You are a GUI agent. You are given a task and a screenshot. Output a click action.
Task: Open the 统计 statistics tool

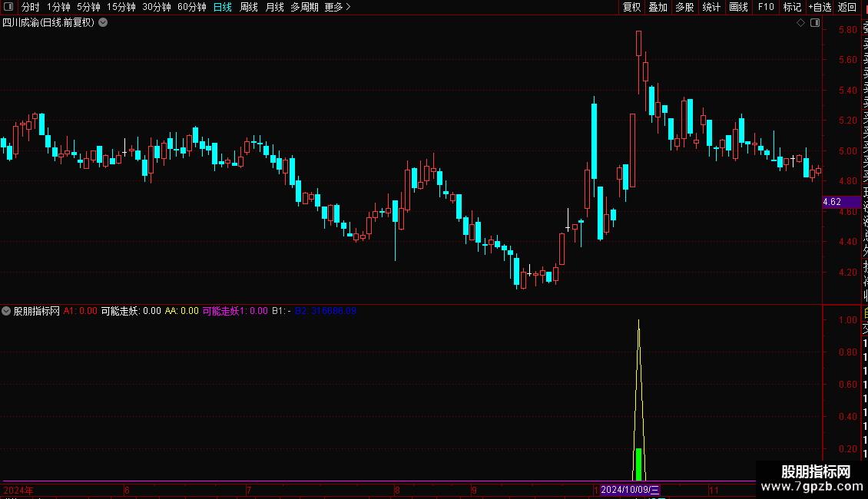[x=711, y=7]
